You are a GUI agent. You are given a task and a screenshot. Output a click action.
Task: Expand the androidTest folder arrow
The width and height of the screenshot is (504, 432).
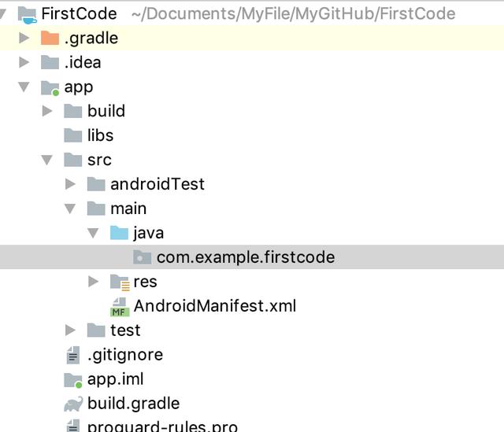tap(70, 184)
